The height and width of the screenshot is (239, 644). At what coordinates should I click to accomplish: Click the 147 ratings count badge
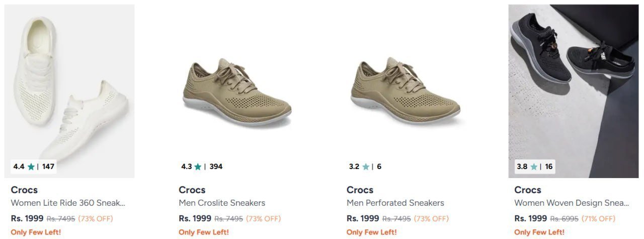coord(48,167)
